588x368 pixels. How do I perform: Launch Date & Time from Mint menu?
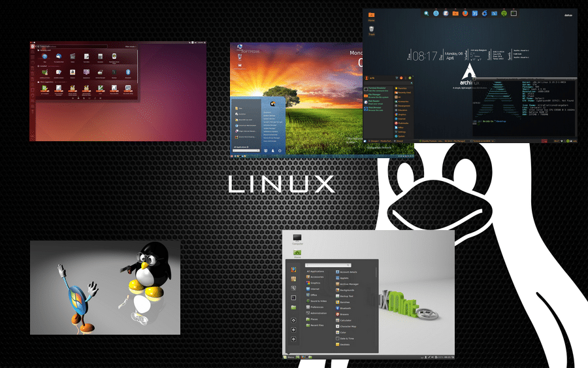tap(345, 339)
